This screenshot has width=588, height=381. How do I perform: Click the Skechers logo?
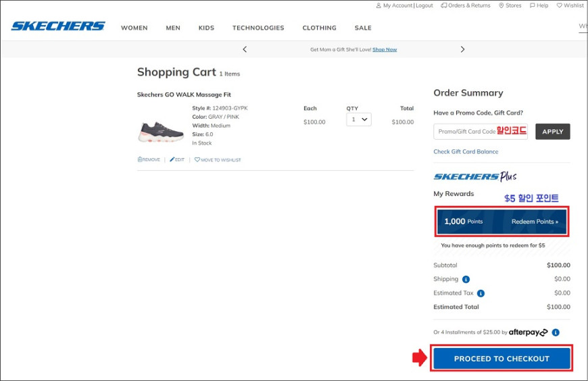click(x=58, y=26)
